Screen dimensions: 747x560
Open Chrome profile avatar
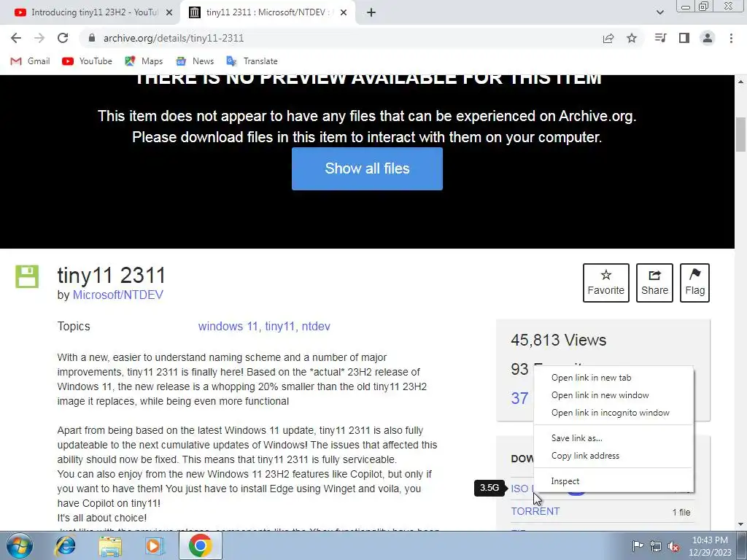pyautogui.click(x=708, y=38)
